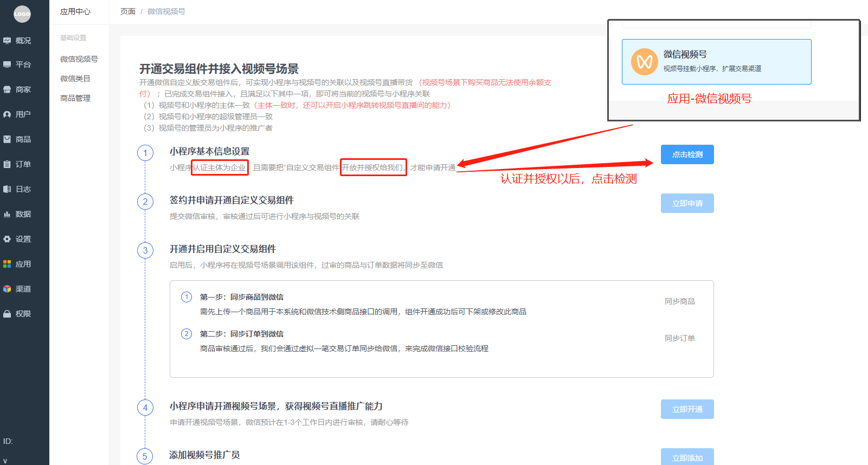
Task: Click the 开通交易组件并接入视频号场景 heading
Action: (219, 69)
